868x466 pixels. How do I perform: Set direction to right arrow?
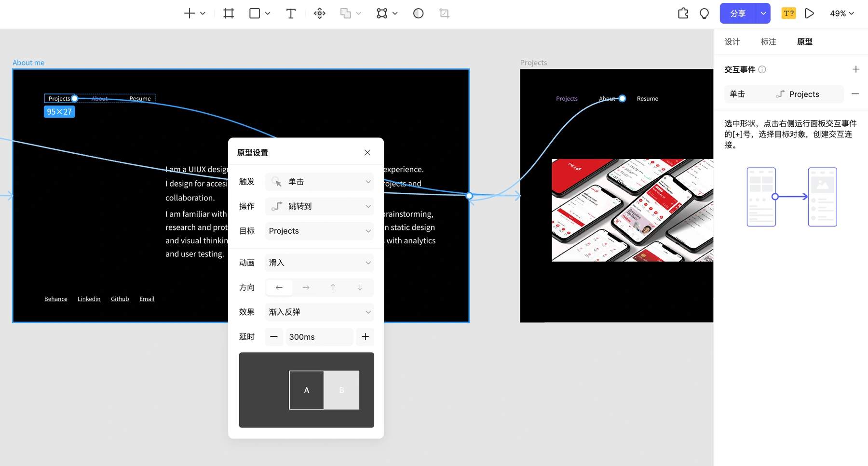[306, 287]
